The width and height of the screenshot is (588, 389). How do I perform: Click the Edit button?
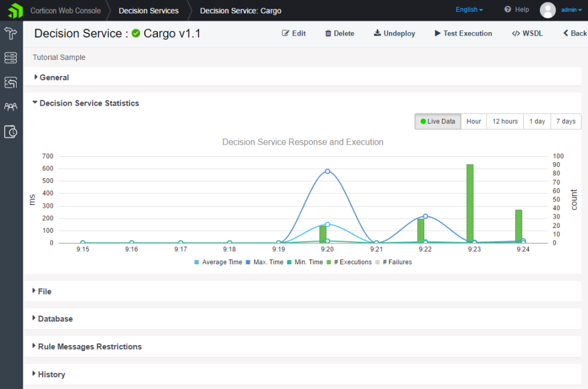[x=293, y=33]
